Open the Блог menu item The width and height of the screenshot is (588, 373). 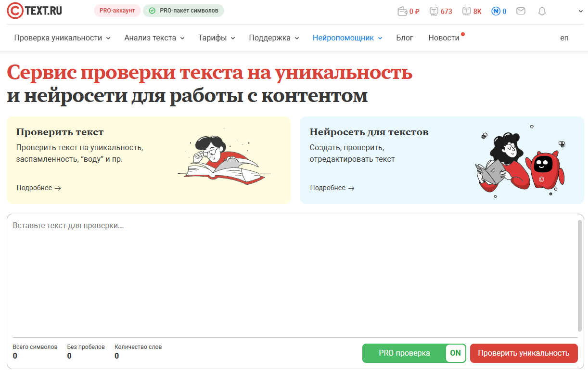[405, 37]
